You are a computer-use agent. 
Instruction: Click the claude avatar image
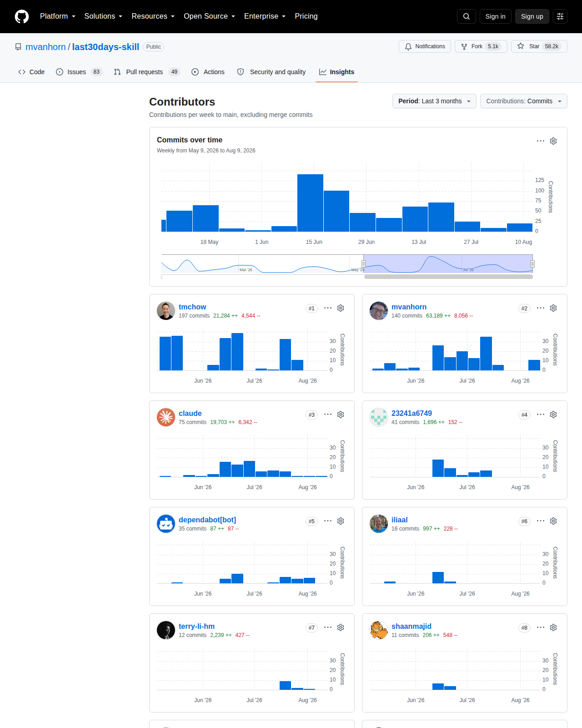tap(166, 417)
